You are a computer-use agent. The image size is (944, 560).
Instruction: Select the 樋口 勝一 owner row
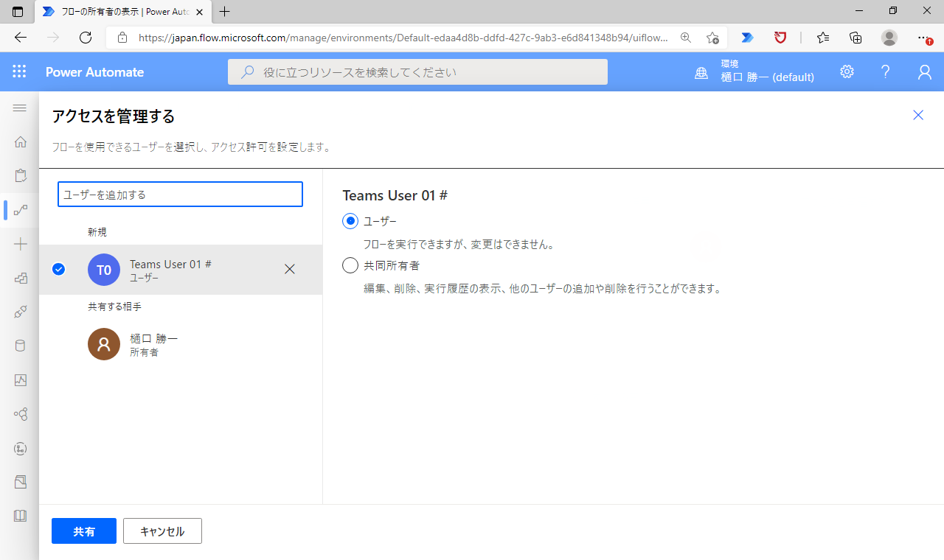tap(181, 344)
